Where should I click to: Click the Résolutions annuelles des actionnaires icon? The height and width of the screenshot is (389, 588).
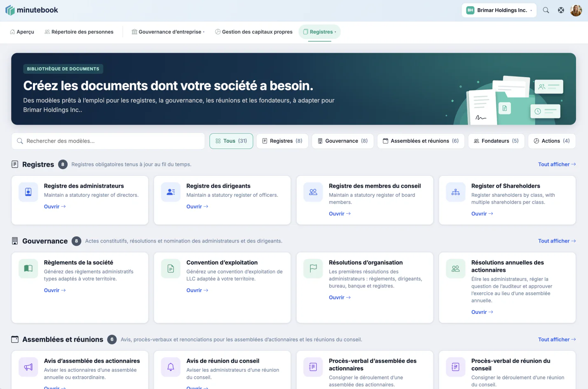[x=456, y=269]
